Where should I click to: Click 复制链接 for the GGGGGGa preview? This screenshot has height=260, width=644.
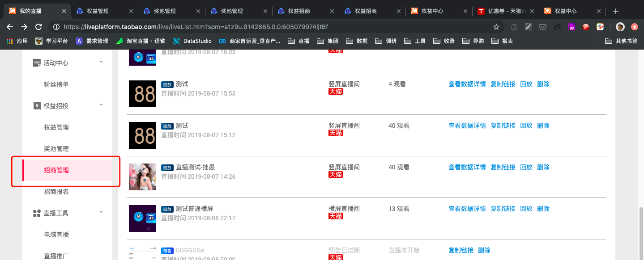pyautogui.click(x=461, y=250)
